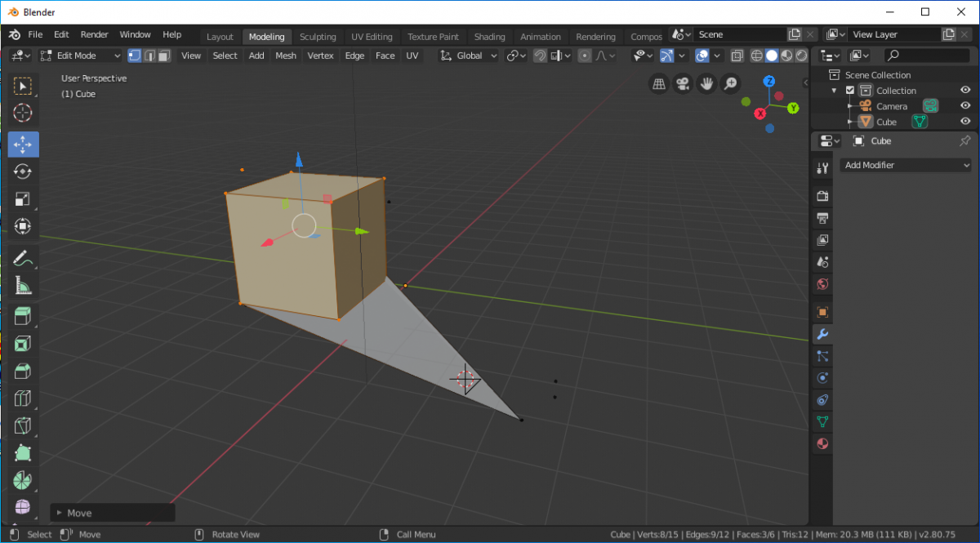Viewport: 980px width, 543px height.
Task: Click the red X axis gizmo ball
Action: [761, 113]
